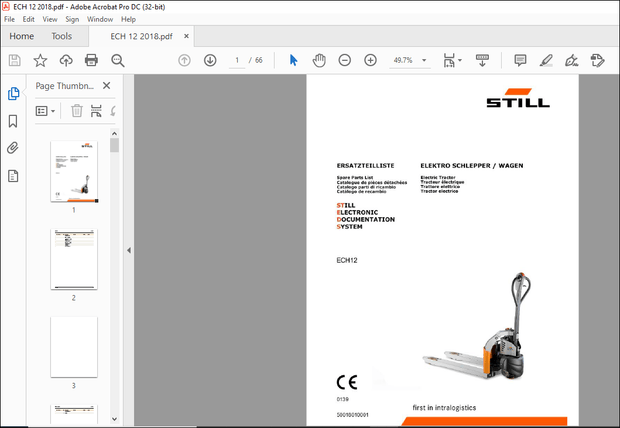Click thumbnails scrollbar down arrow

[x=114, y=419]
